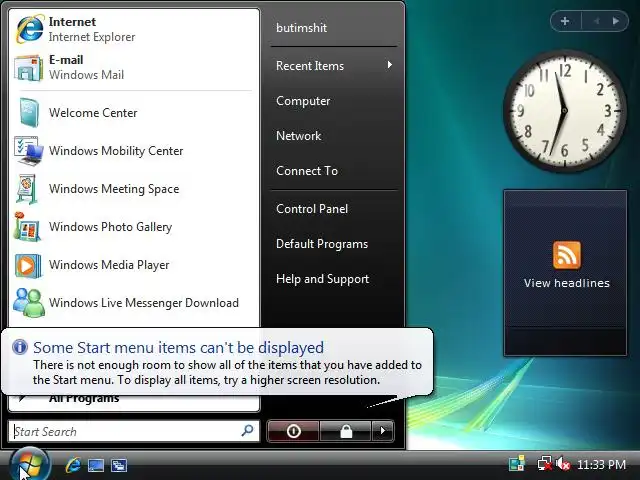This screenshot has width=640, height=480.
Task: Click the 11:33 PM taskbar clock
Action: point(601,464)
